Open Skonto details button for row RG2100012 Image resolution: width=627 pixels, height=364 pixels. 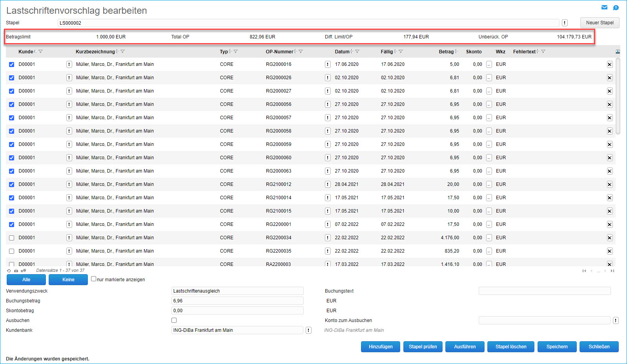[x=489, y=184]
